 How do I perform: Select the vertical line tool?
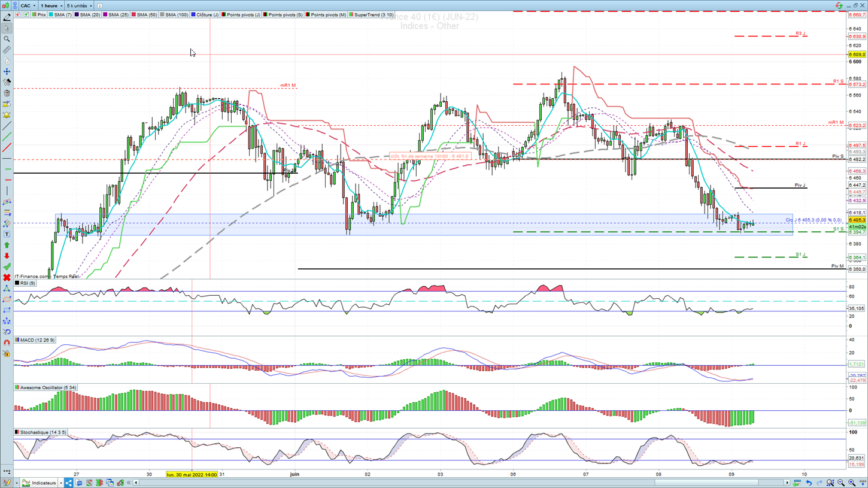click(7, 191)
